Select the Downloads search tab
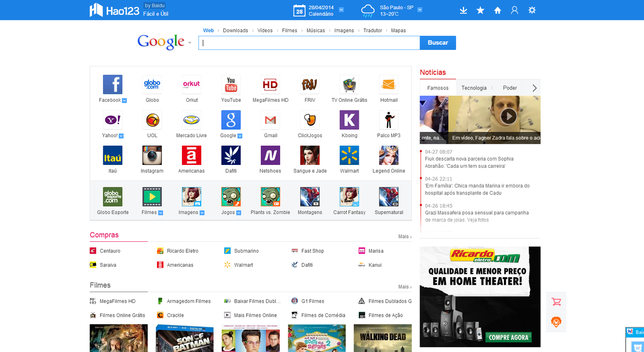The image size is (644, 352). click(235, 30)
